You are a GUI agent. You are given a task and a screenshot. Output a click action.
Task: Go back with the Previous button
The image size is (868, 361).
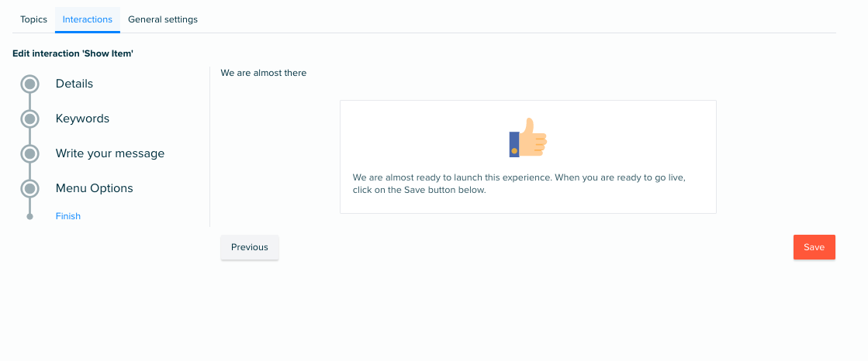(x=250, y=247)
